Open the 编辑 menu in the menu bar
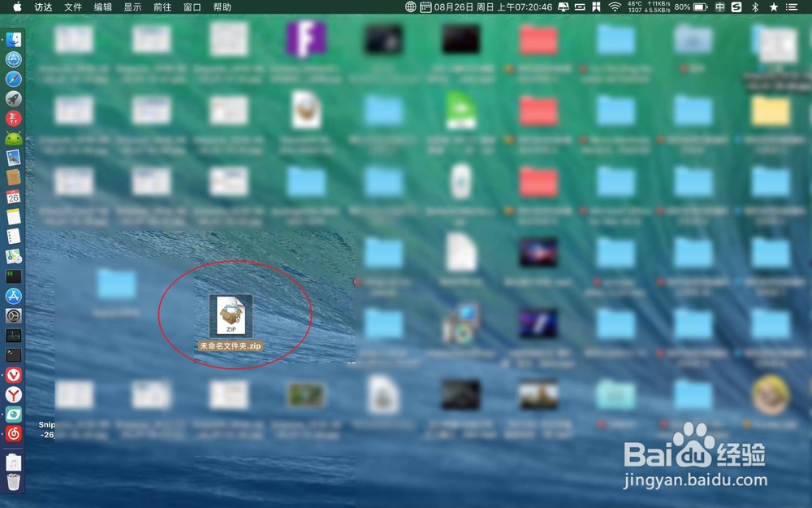The width and height of the screenshot is (812, 508). click(101, 7)
